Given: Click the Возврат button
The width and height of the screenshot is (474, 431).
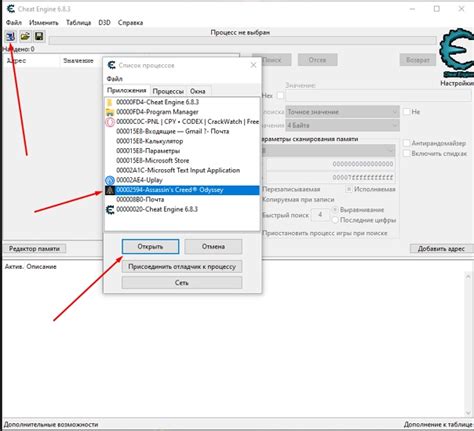Looking at the screenshot, I should click(418, 60).
